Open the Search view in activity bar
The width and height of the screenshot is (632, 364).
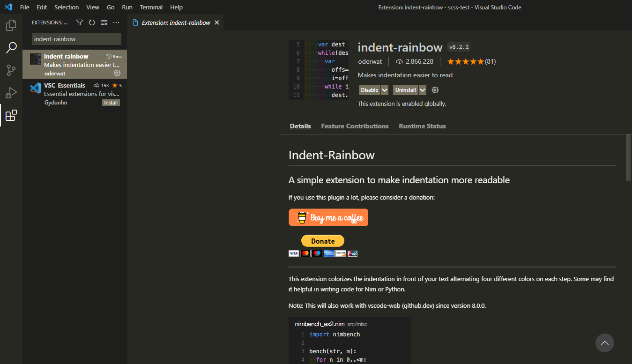tap(11, 47)
